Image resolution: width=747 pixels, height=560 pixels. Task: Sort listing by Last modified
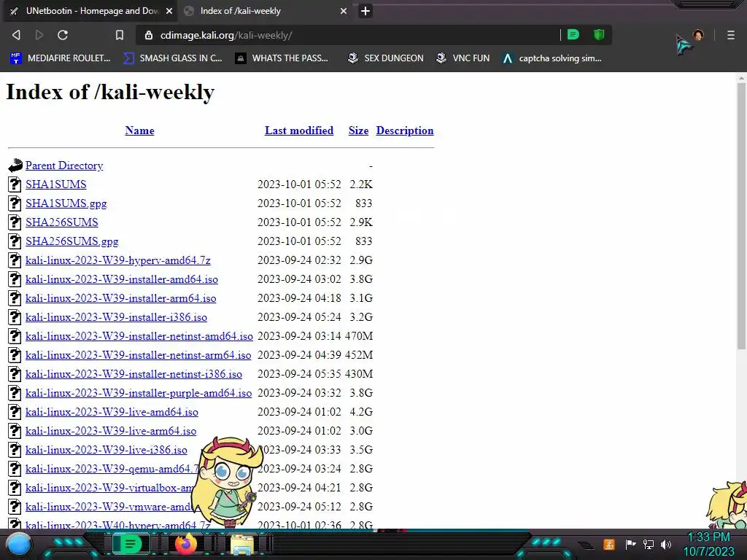click(x=299, y=131)
